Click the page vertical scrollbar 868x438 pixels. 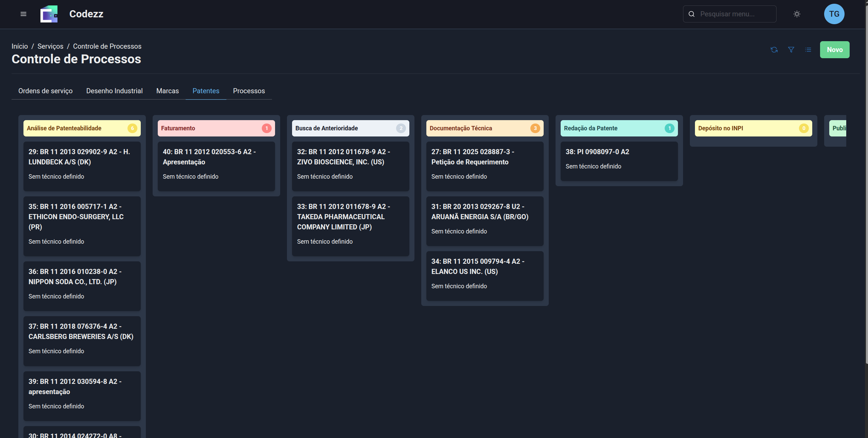[x=866, y=184]
